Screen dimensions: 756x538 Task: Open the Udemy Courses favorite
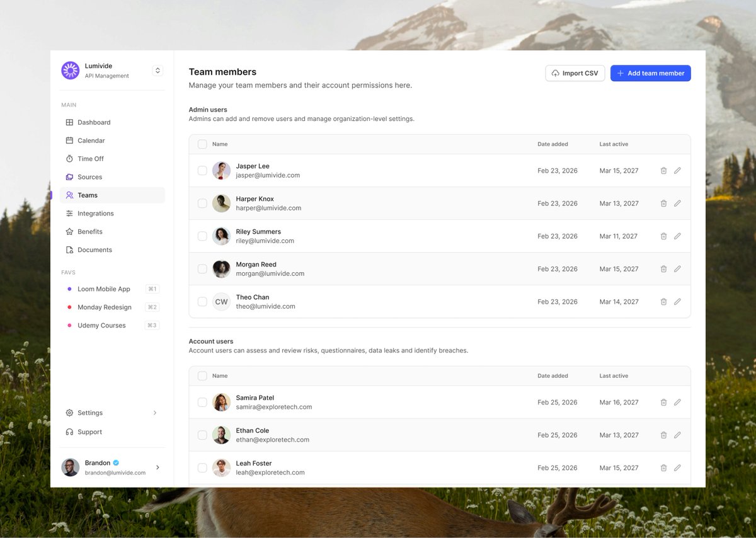112,326
